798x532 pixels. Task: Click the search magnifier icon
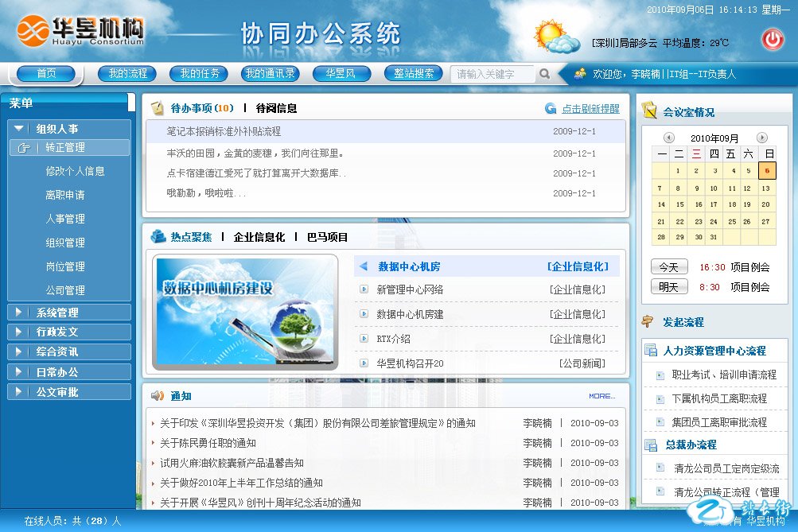coord(544,74)
